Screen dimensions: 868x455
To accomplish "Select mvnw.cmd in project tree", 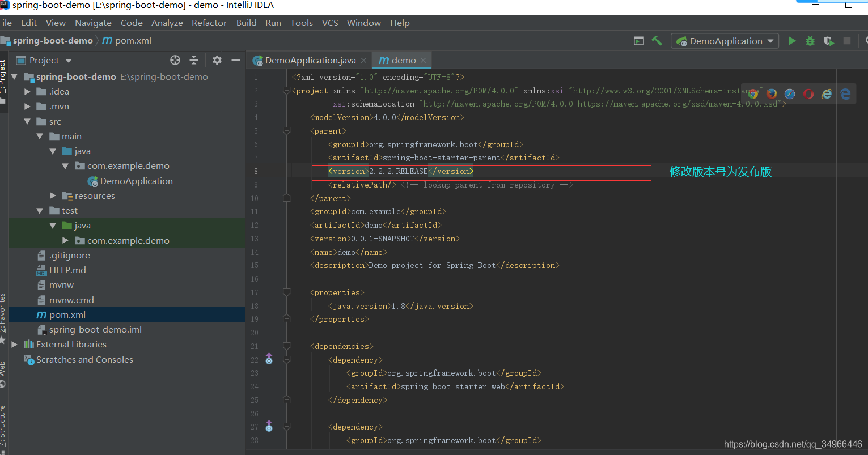I will (71, 300).
